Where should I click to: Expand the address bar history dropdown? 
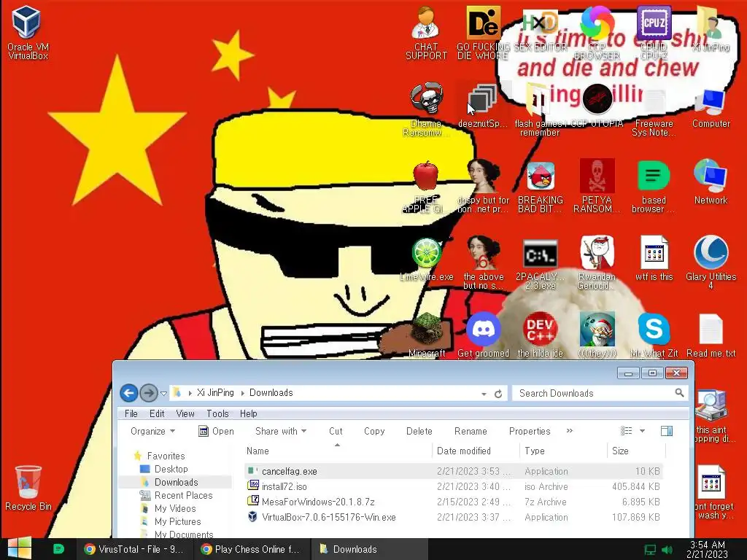tap(484, 394)
